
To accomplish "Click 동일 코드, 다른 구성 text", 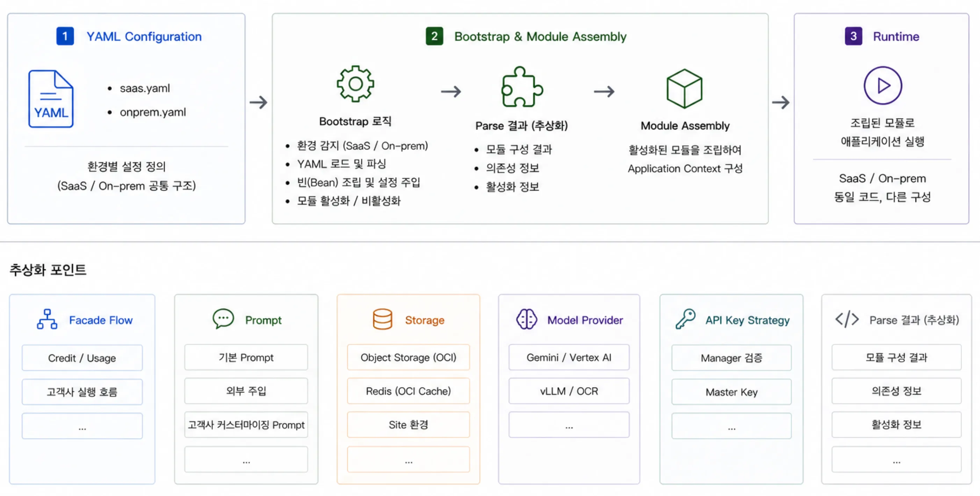I will pos(882,197).
